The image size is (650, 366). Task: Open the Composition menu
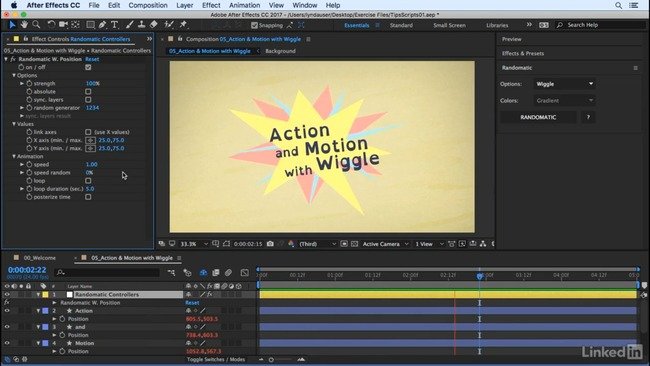[x=148, y=5]
